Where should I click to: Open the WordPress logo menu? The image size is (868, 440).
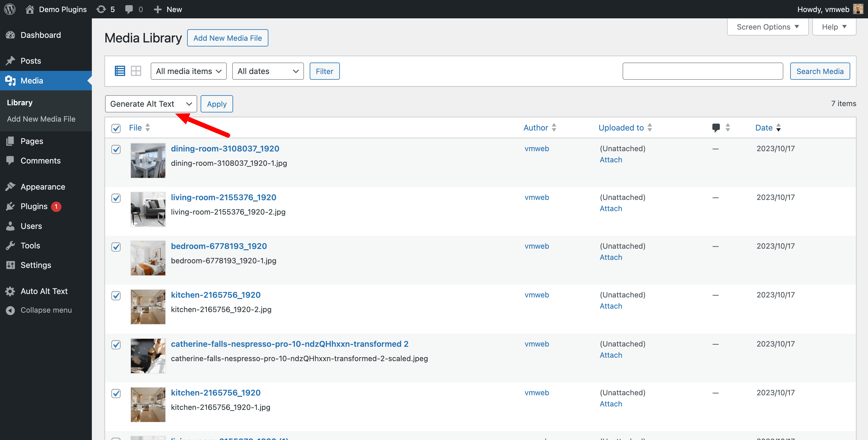10,9
